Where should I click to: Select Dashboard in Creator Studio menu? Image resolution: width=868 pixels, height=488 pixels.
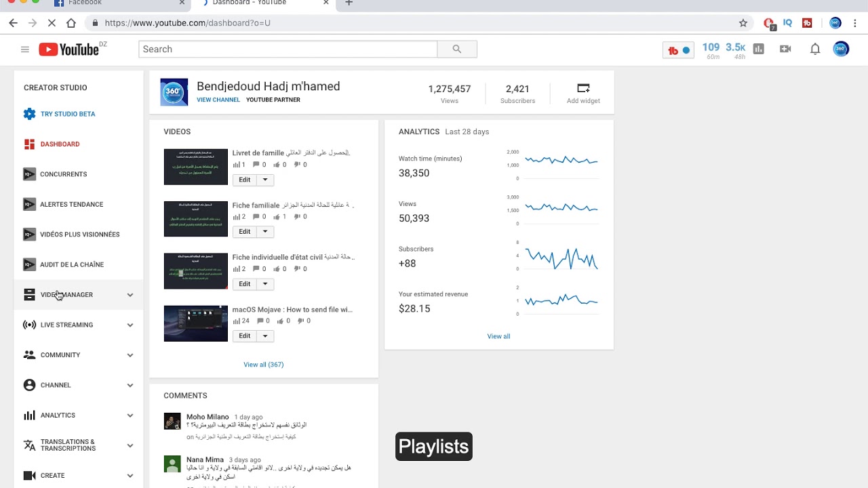pos(60,144)
